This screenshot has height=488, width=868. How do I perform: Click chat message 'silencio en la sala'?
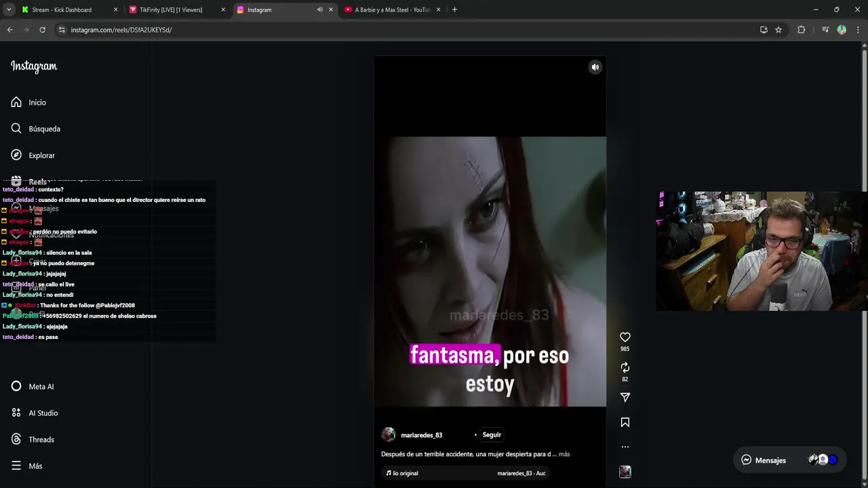coord(69,253)
